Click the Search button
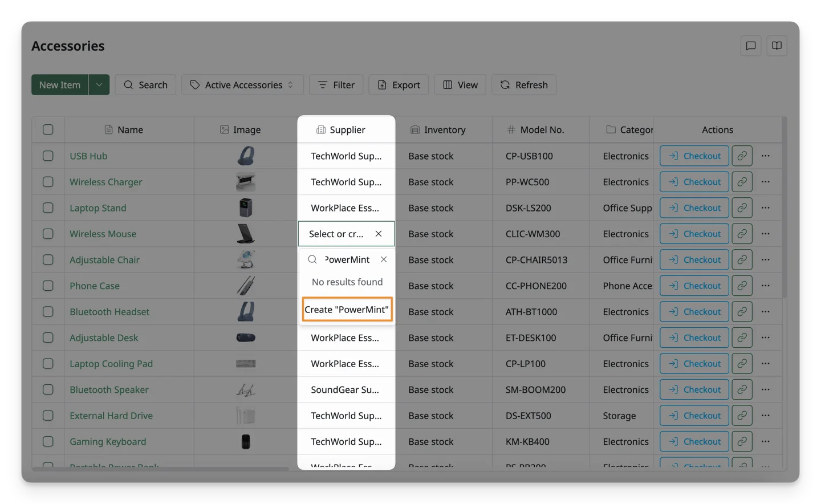 pos(145,85)
